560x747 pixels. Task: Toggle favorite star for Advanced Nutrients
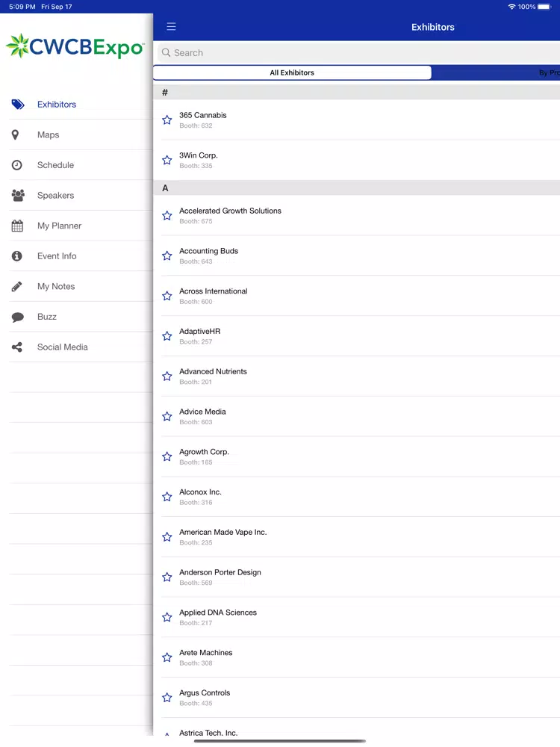pyautogui.click(x=167, y=376)
